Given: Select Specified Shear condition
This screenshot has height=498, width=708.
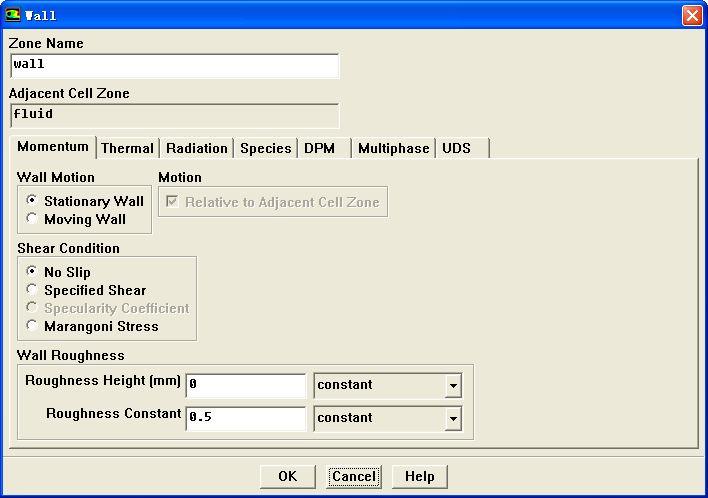Looking at the screenshot, I should click(x=32, y=290).
